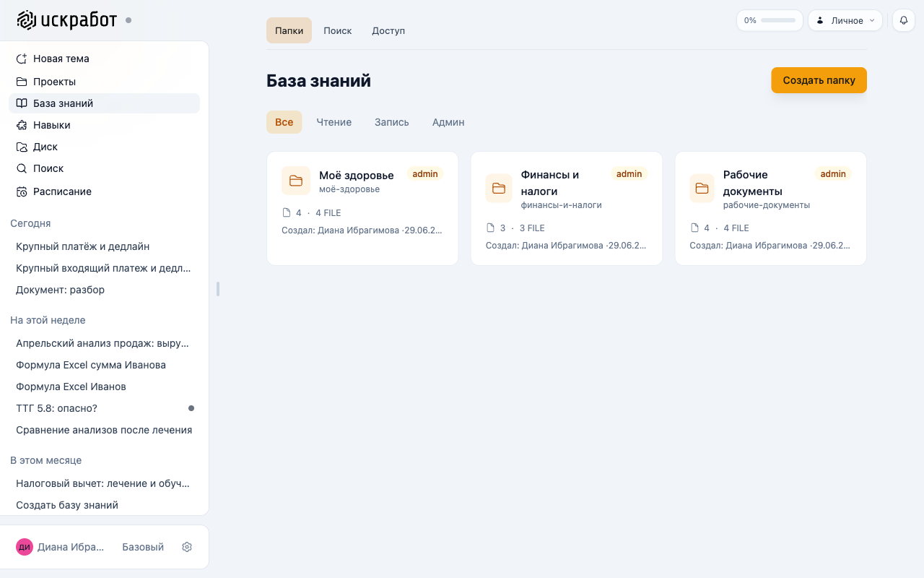Select the Чтение filter
Image resolution: width=924 pixels, height=578 pixels.
[334, 122]
